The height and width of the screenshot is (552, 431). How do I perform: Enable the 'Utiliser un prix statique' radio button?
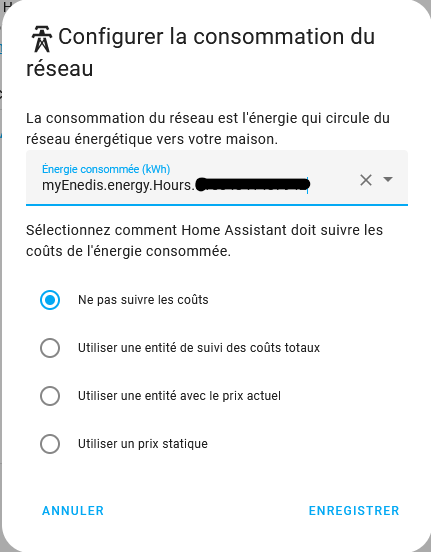pyautogui.click(x=50, y=444)
